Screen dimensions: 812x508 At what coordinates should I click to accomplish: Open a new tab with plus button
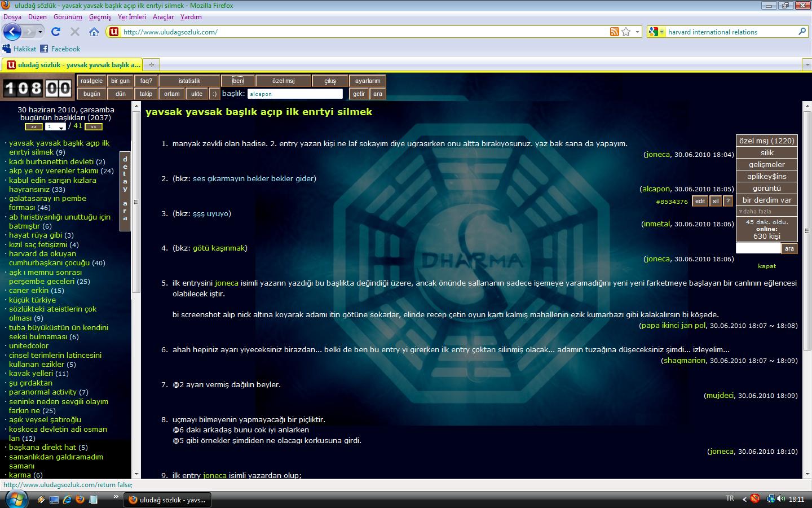(151, 65)
